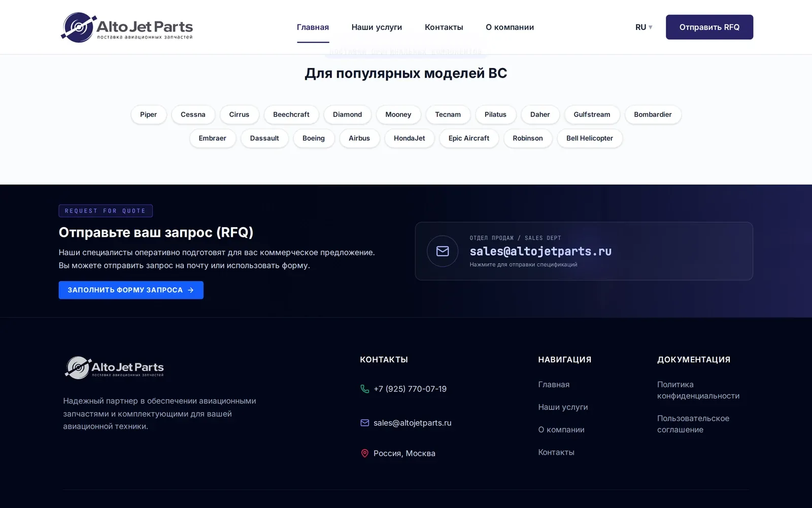
Task: Open footer navigation link О компании
Action: (x=561, y=430)
